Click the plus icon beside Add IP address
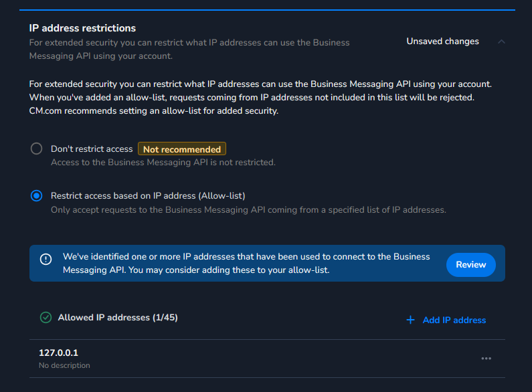Viewport: 532px width, 392px height. click(410, 320)
